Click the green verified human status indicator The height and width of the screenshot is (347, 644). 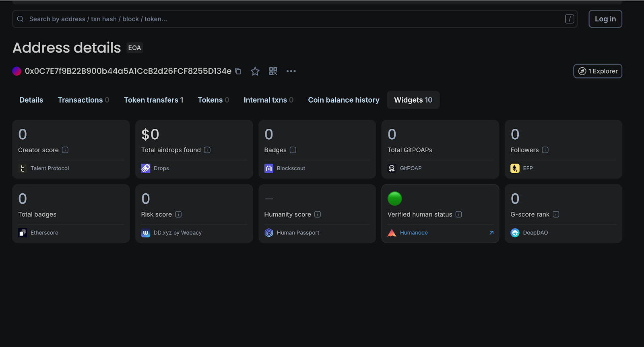click(395, 198)
